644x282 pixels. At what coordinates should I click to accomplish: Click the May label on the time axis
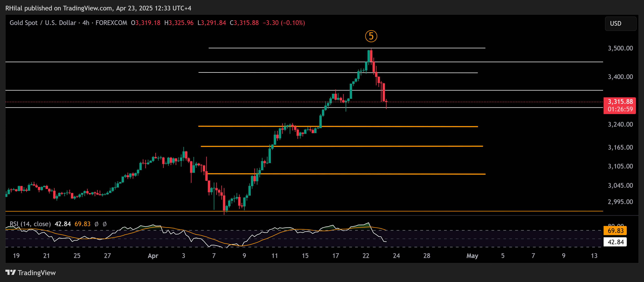[472, 256]
